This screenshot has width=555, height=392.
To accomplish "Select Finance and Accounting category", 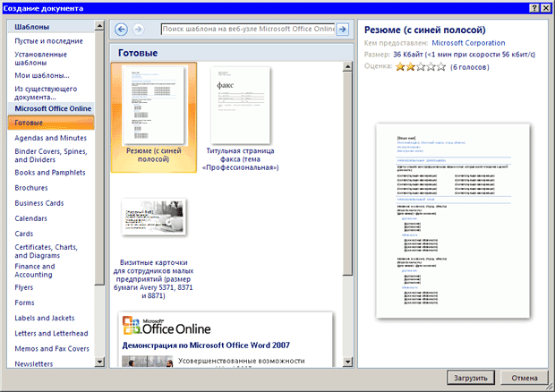I will 35,270.
